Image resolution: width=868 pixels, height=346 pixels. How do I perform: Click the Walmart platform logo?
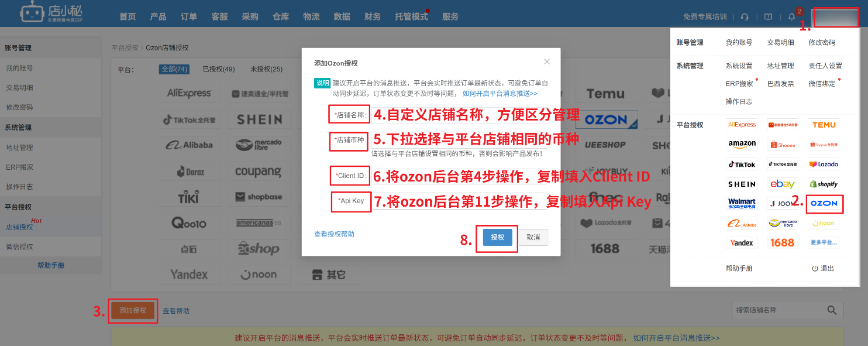[x=742, y=204]
